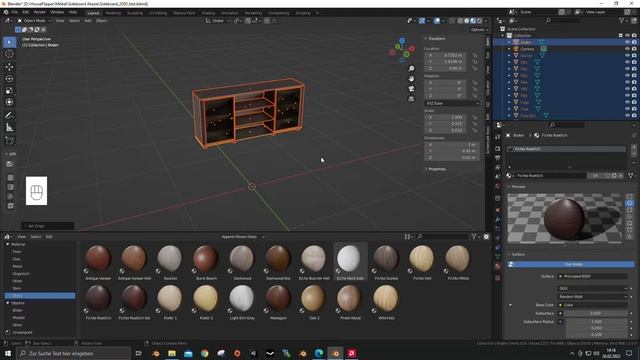Open Google Chrome from the taskbar
The image size is (640, 360).
204,353
